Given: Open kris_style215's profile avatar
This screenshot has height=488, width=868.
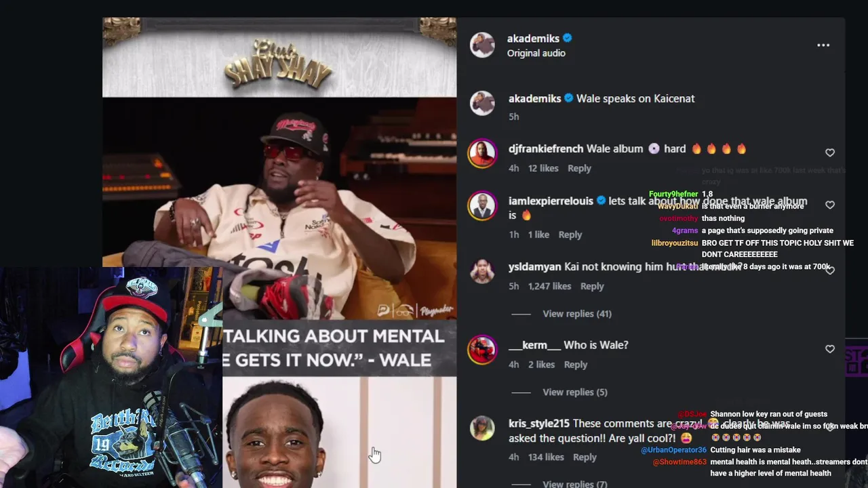Looking at the screenshot, I should pyautogui.click(x=482, y=428).
